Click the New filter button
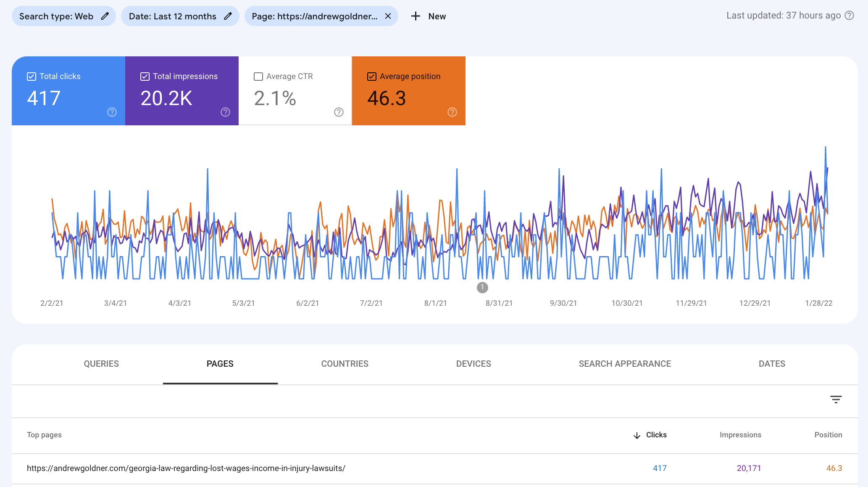 coord(429,16)
